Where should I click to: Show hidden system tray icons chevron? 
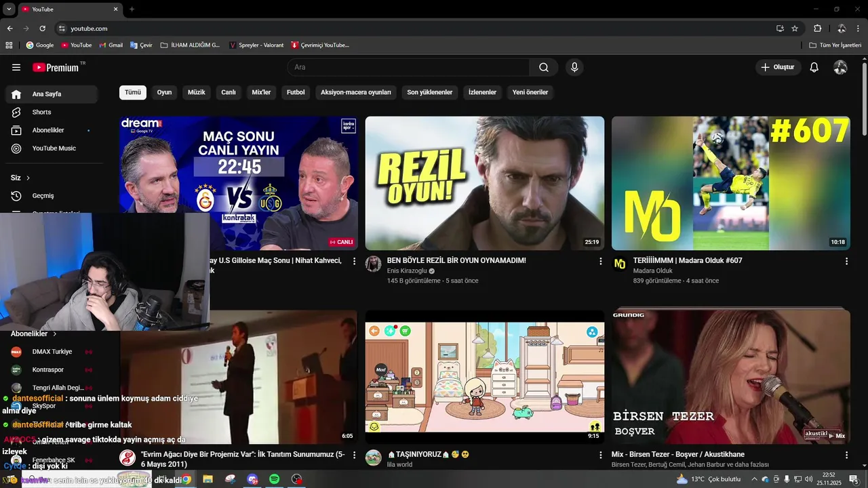pos(754,479)
